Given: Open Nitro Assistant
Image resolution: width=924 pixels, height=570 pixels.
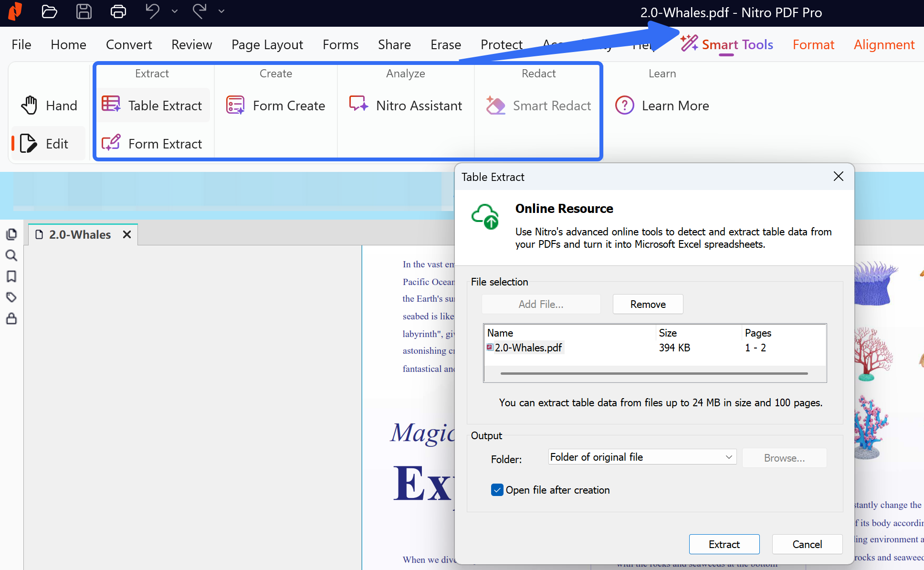Looking at the screenshot, I should pos(406,106).
